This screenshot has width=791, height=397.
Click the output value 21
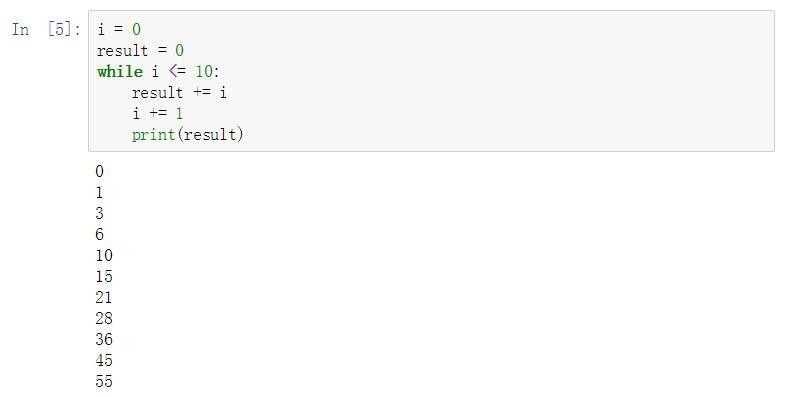pos(104,297)
